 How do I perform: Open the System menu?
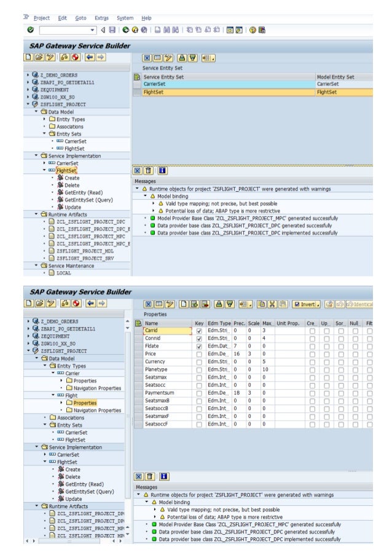pyautogui.click(x=125, y=18)
